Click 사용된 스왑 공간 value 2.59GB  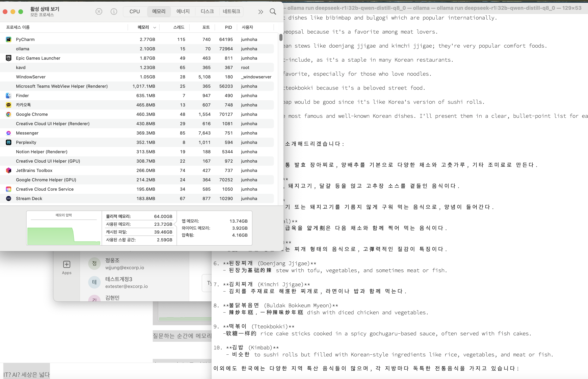tap(164, 240)
